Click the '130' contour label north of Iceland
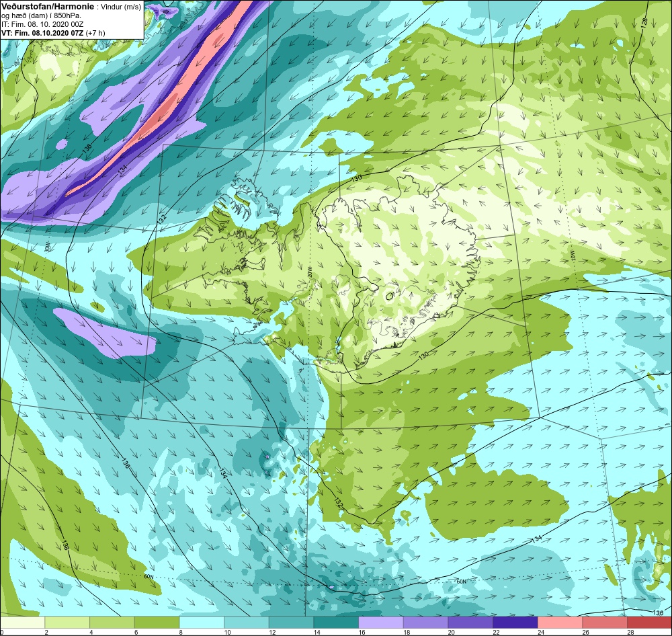 coord(356,178)
